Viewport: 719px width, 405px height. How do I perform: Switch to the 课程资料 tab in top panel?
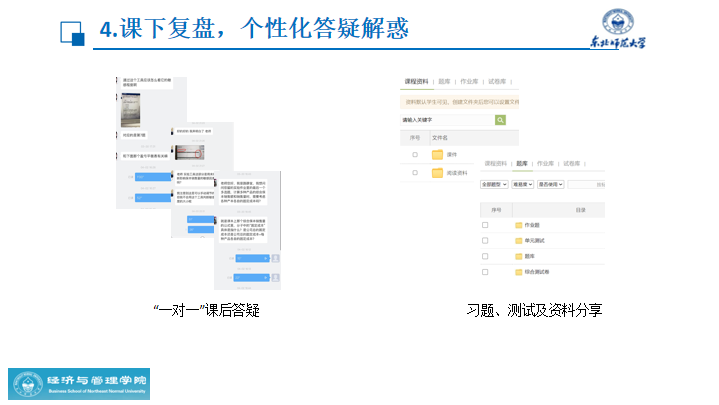(416, 81)
